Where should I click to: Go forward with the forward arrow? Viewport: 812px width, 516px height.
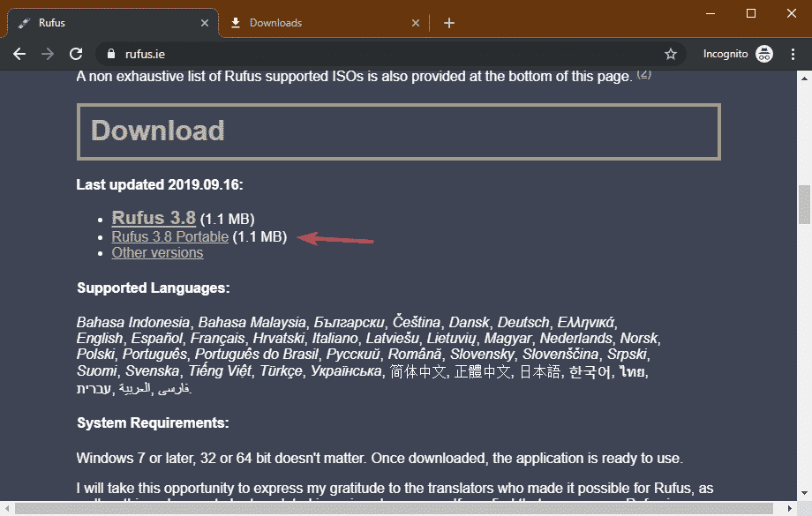(x=48, y=54)
